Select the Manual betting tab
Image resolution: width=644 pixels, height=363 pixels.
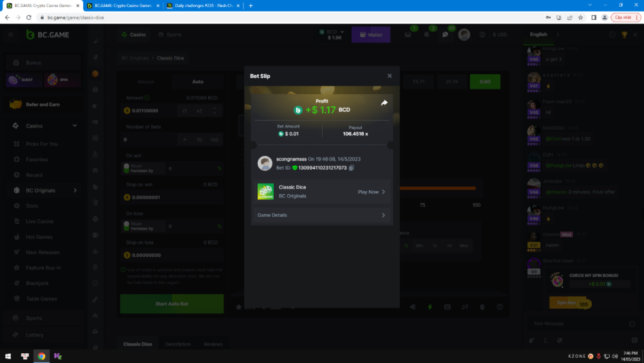(146, 82)
